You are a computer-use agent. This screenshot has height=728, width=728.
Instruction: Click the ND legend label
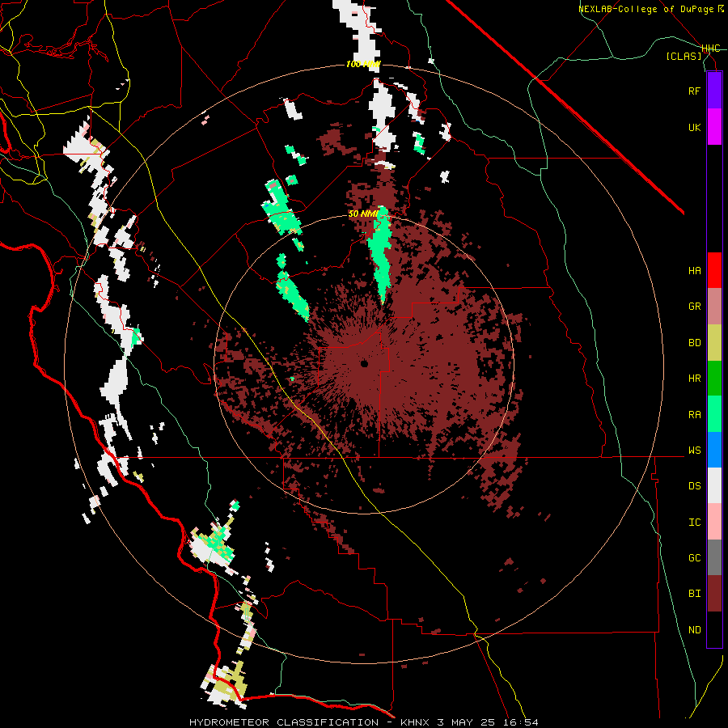pyautogui.click(x=694, y=630)
